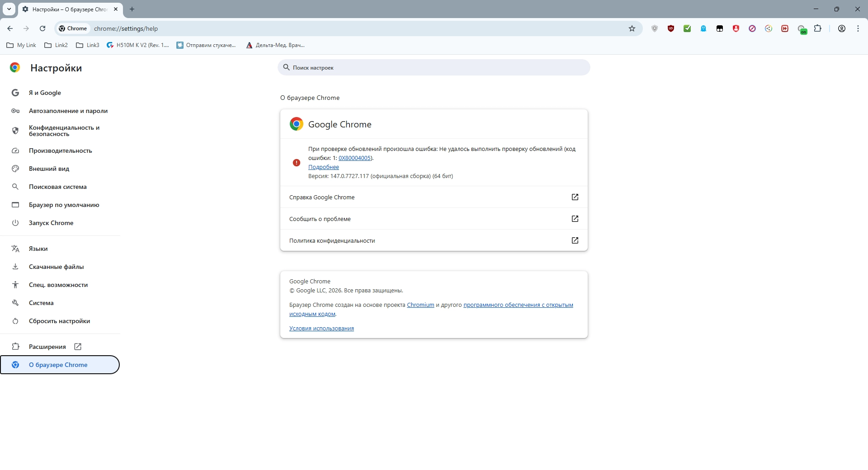868x470 pixels.
Task: Click the © Google LLC, 2026 copyright text
Action: click(x=346, y=291)
